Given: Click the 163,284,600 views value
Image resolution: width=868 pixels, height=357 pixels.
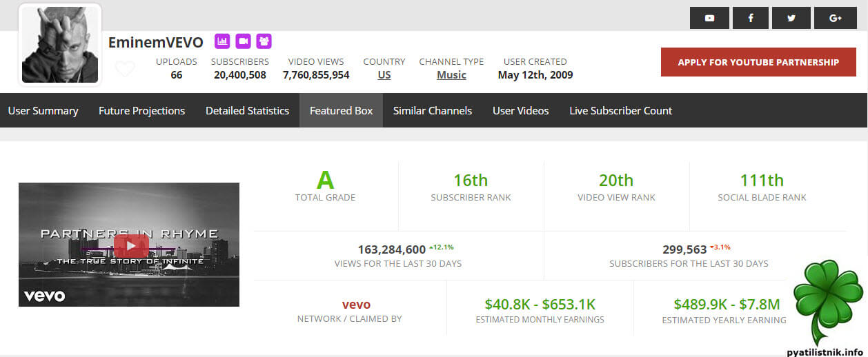Looking at the screenshot, I should [x=391, y=249].
